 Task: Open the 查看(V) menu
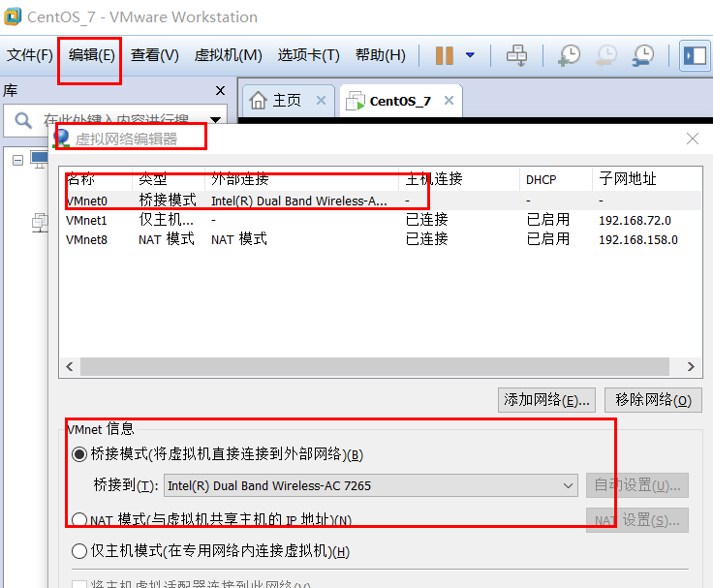pyautogui.click(x=155, y=55)
